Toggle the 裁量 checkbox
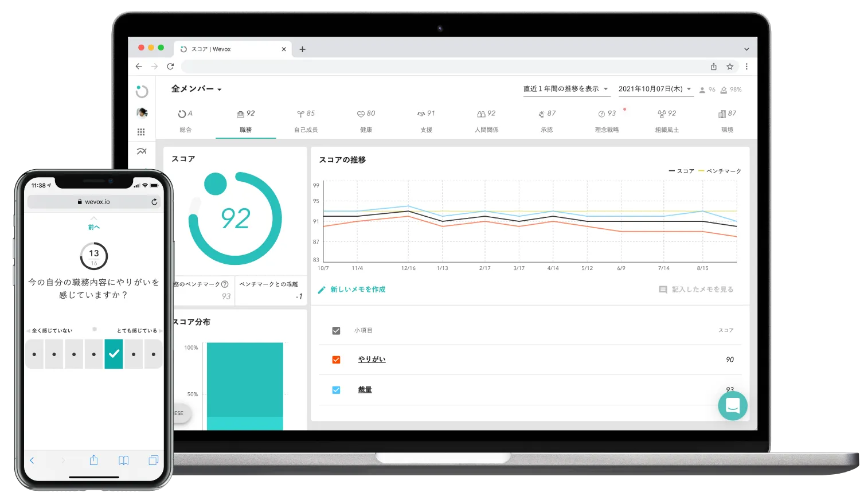 click(x=337, y=390)
